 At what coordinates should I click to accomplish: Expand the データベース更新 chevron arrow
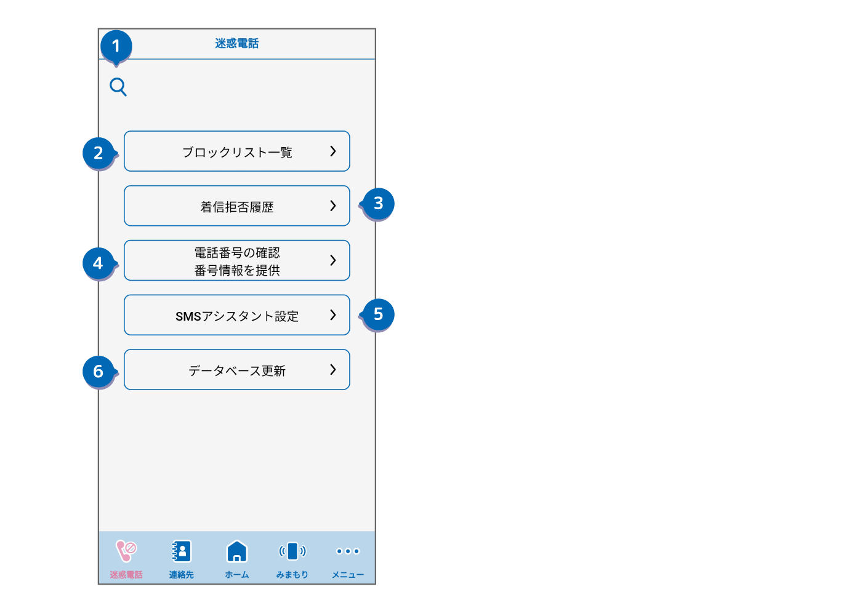333,369
